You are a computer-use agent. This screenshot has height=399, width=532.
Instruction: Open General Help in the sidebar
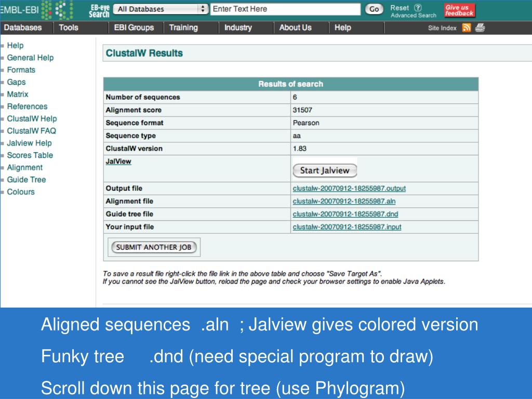click(30, 58)
